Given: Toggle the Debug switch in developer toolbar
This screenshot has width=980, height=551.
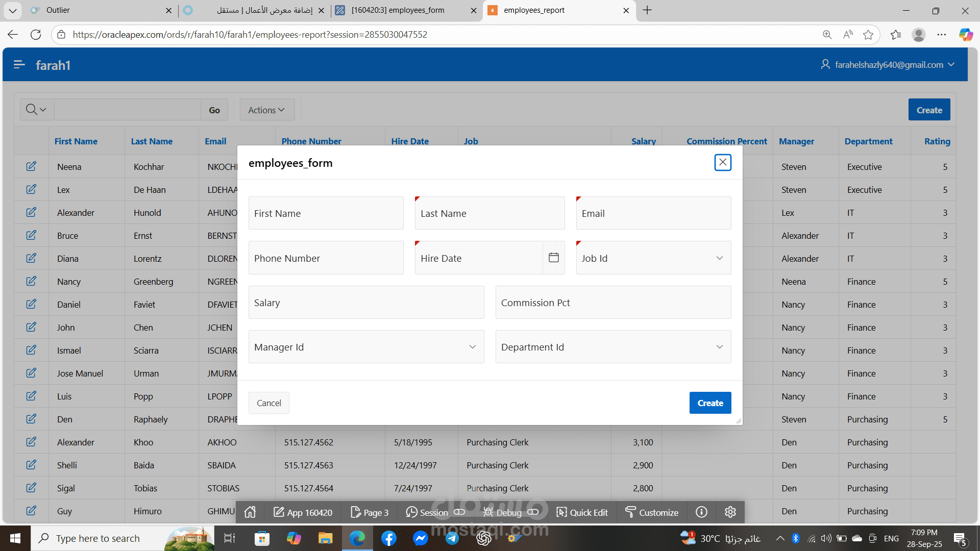Looking at the screenshot, I should click(x=533, y=512).
